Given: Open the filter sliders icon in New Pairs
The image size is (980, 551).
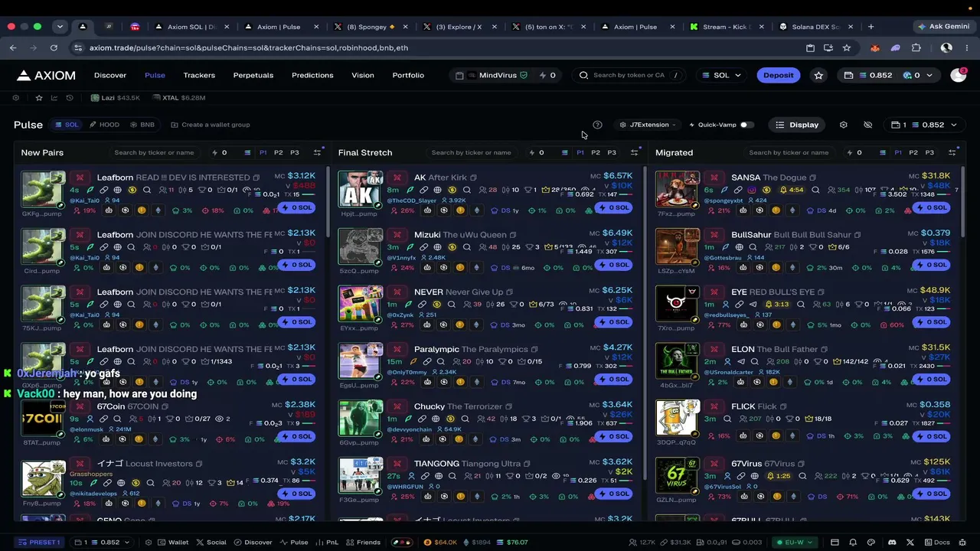Looking at the screenshot, I should pyautogui.click(x=317, y=152).
